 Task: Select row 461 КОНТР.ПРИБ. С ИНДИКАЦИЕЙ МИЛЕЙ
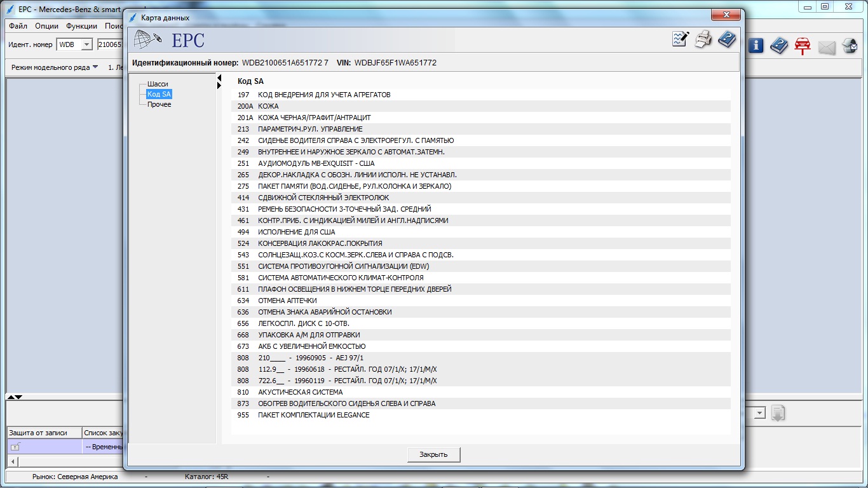481,220
